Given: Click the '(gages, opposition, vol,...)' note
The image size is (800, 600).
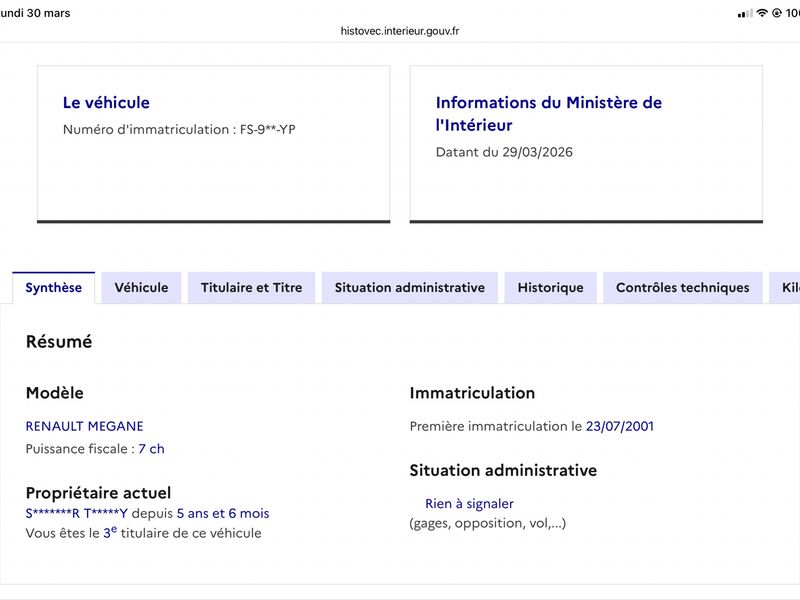Looking at the screenshot, I should coord(488,523).
